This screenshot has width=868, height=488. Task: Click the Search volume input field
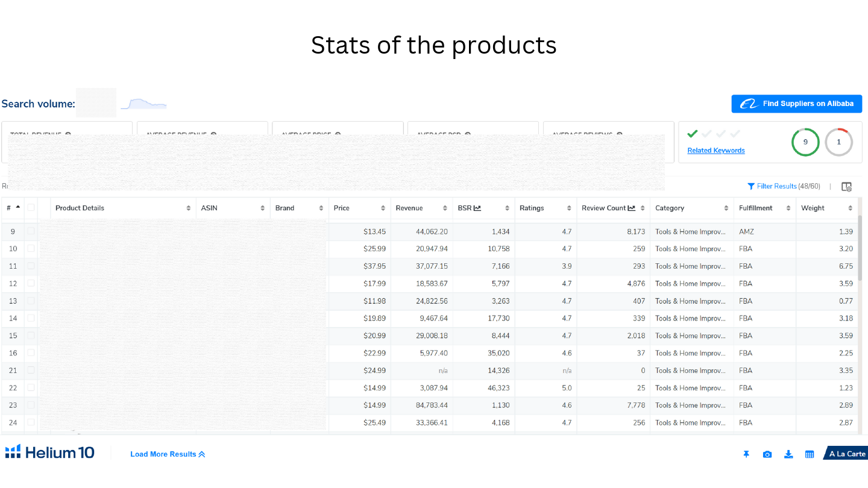tap(96, 103)
